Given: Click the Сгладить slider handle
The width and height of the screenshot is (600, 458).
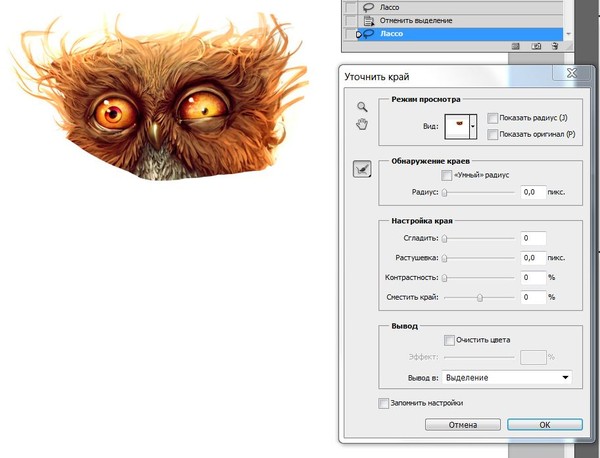Looking at the screenshot, I should (x=444, y=239).
